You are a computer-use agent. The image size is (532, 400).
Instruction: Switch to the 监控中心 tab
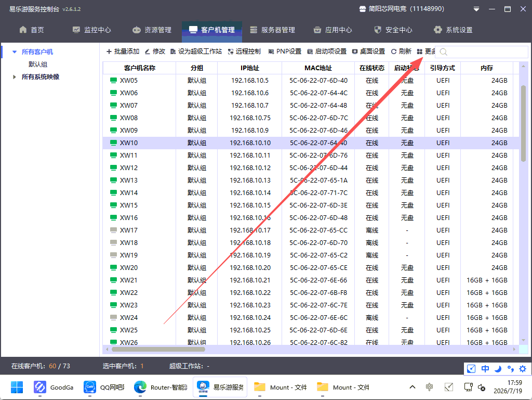91,30
